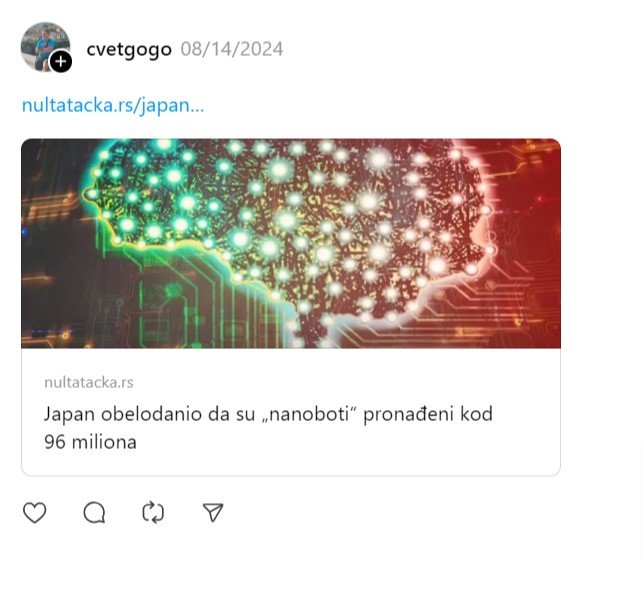The image size is (642, 595).
Task: Click the gray nultatacka.rs domain label
Action: pos(89,382)
